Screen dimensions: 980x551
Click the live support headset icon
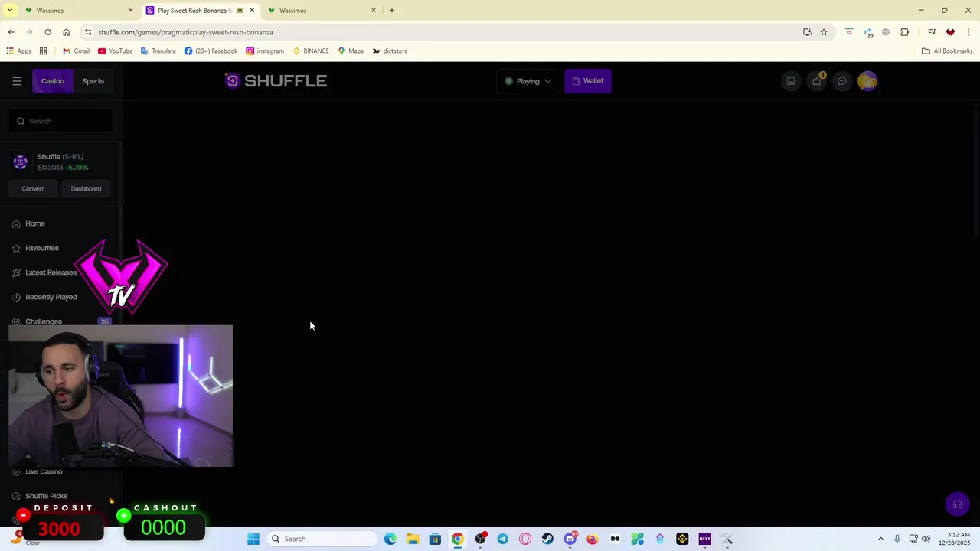click(x=957, y=504)
